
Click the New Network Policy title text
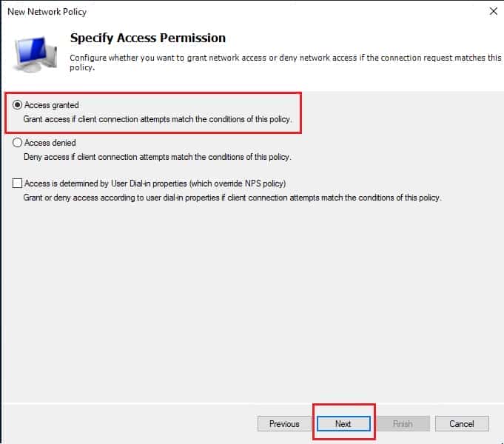point(47,12)
